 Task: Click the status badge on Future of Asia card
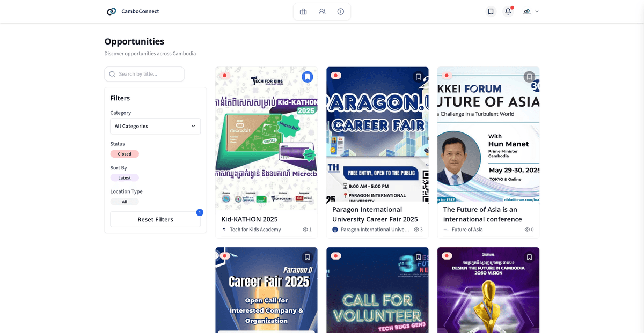click(x=447, y=76)
